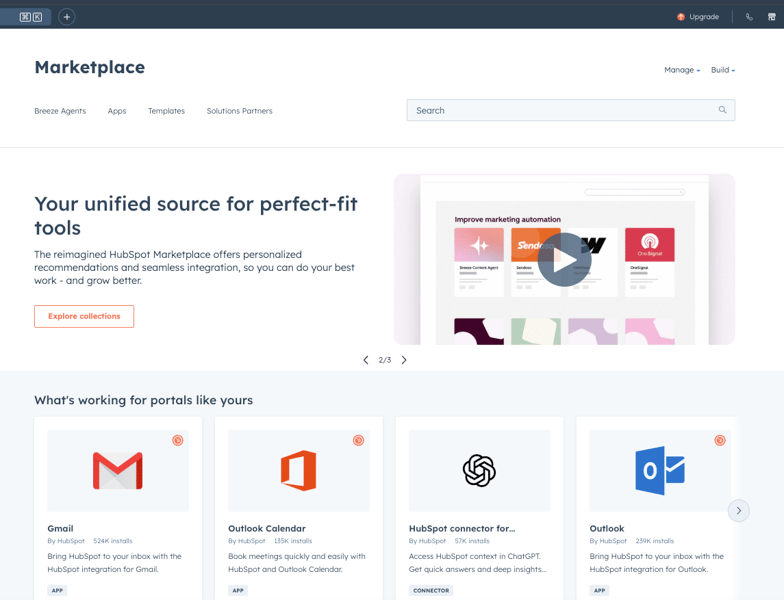
Task: Open the Outlook Calendar Office logo thumbnail
Action: [298, 470]
